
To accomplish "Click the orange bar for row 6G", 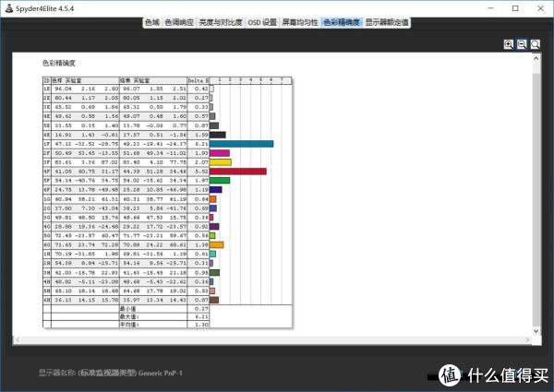I will pyautogui.click(x=217, y=244).
